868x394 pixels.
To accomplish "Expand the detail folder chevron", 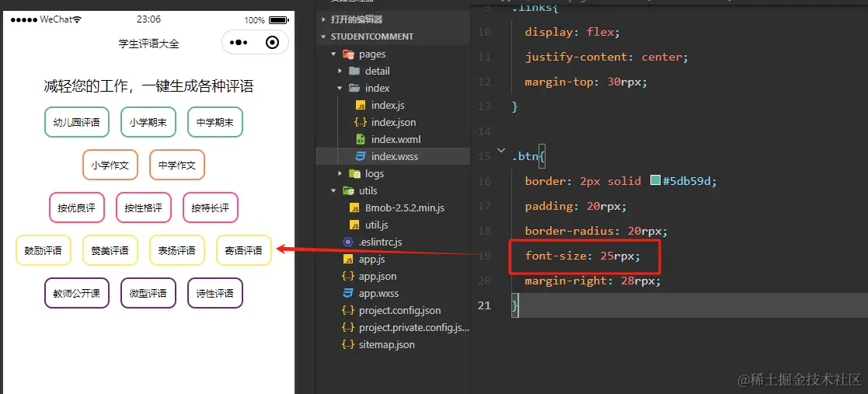I will pos(340,71).
